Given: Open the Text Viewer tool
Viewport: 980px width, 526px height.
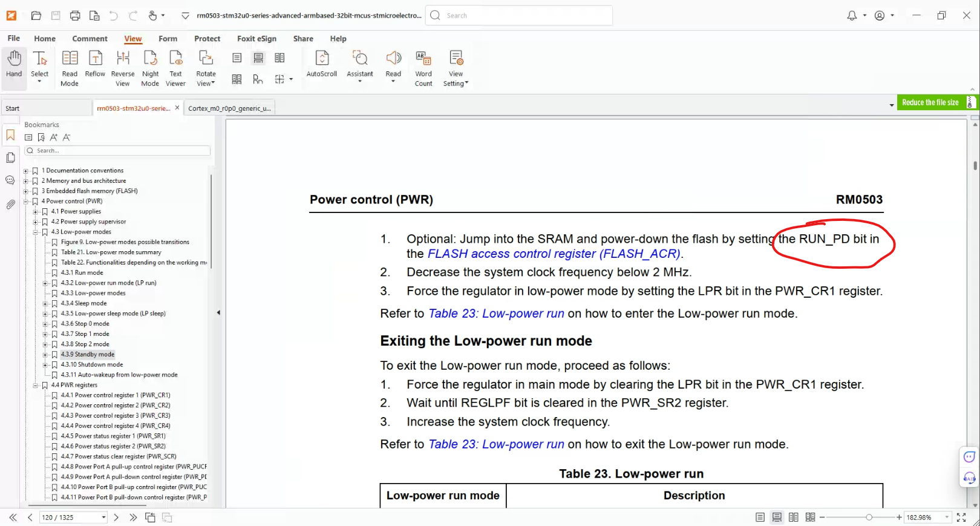Looking at the screenshot, I should pyautogui.click(x=175, y=68).
